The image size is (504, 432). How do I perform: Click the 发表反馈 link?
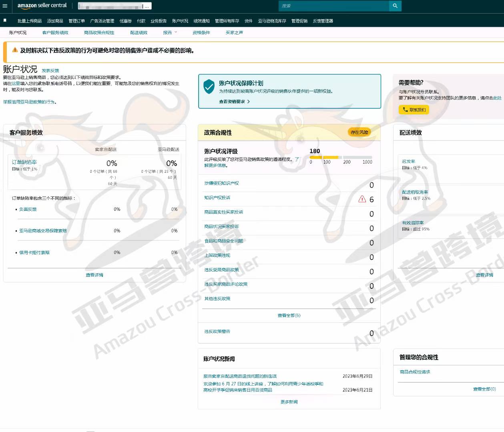click(50, 70)
